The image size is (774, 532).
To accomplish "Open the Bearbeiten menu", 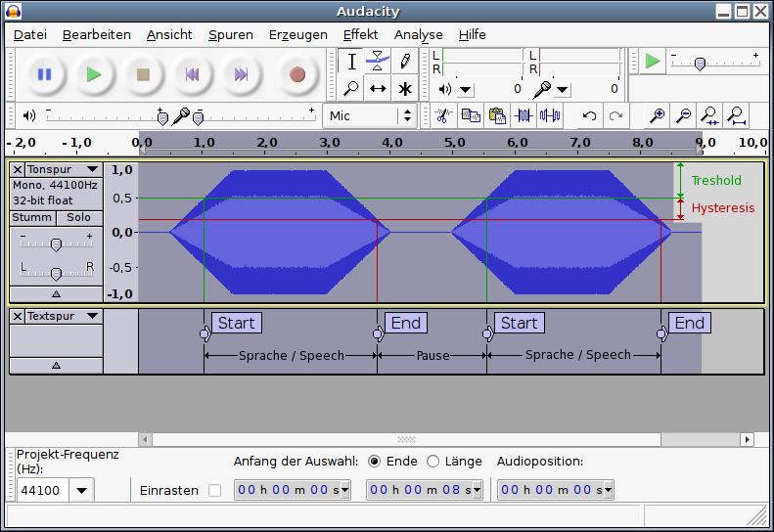I will coord(97,34).
